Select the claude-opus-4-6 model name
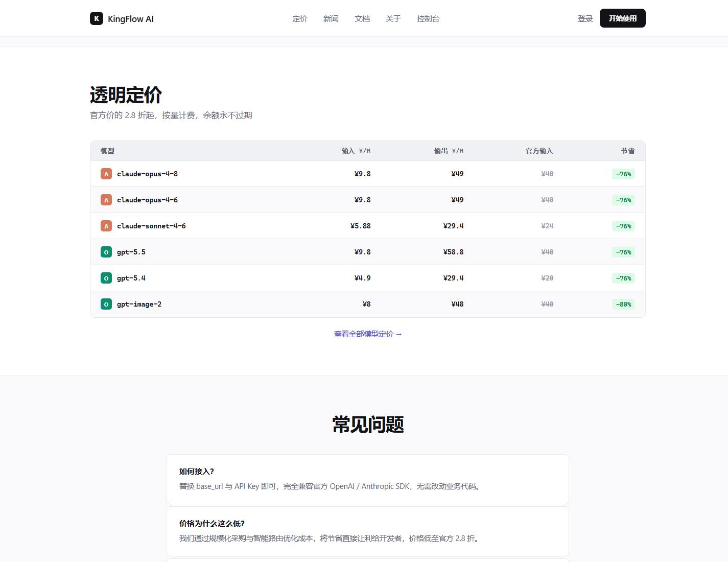Viewport: 728px width, 562px height. click(147, 200)
